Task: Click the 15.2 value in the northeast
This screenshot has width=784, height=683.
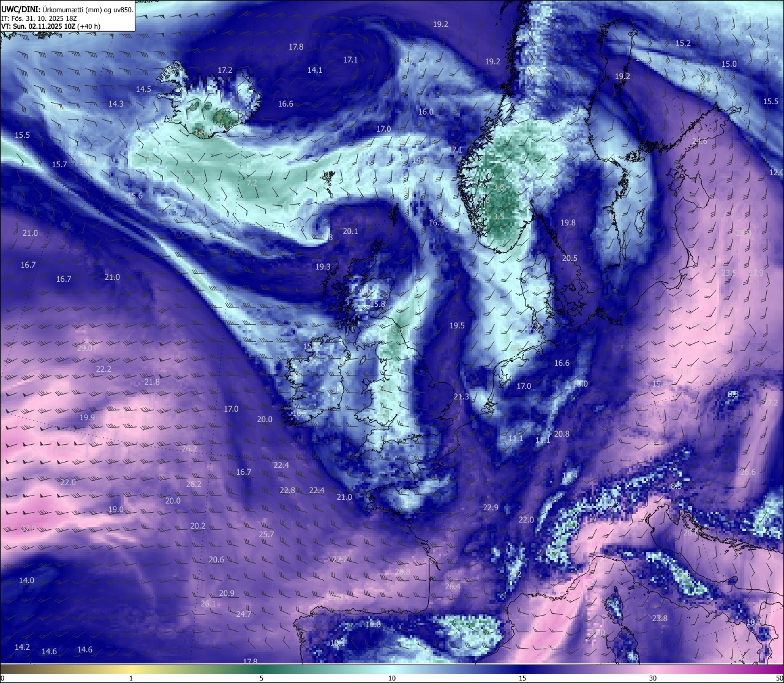Action: click(x=683, y=43)
